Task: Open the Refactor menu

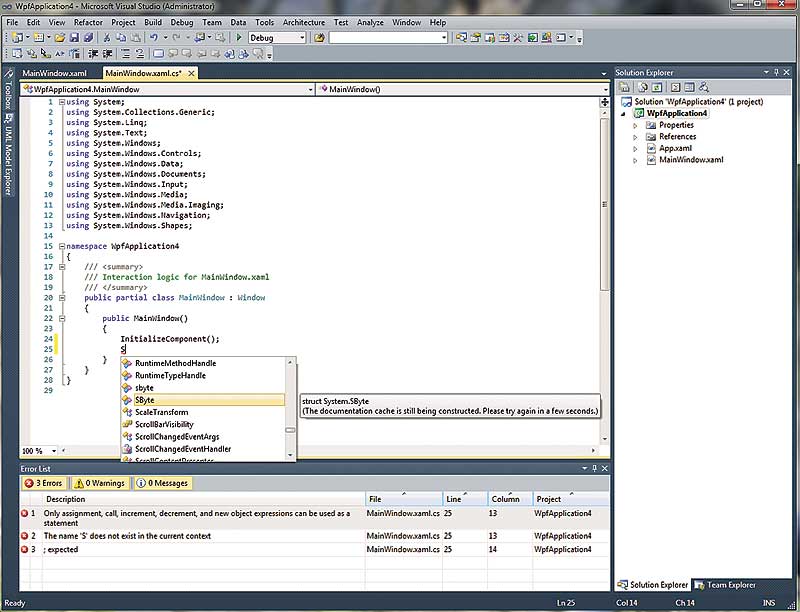Action: (x=88, y=22)
